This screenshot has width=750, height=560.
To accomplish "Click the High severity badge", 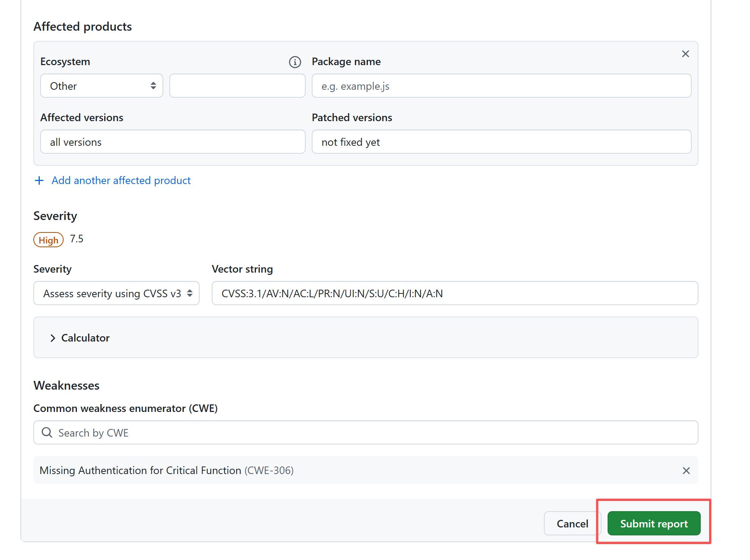I will point(48,240).
